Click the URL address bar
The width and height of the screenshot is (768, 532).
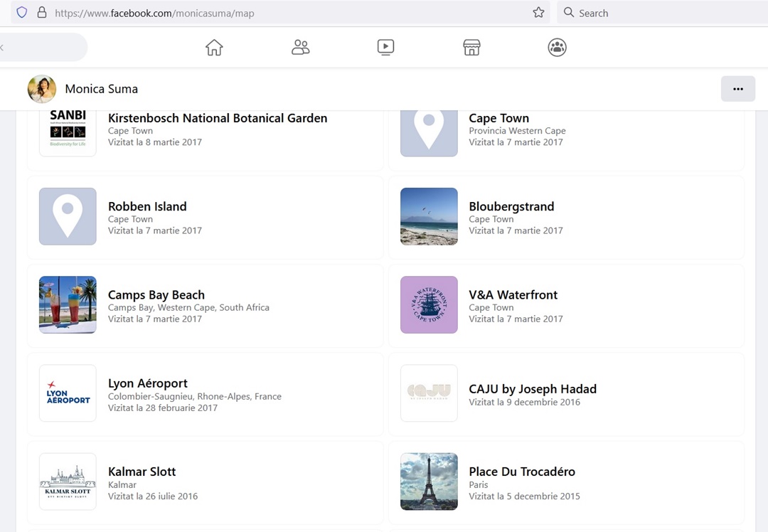[x=284, y=13]
